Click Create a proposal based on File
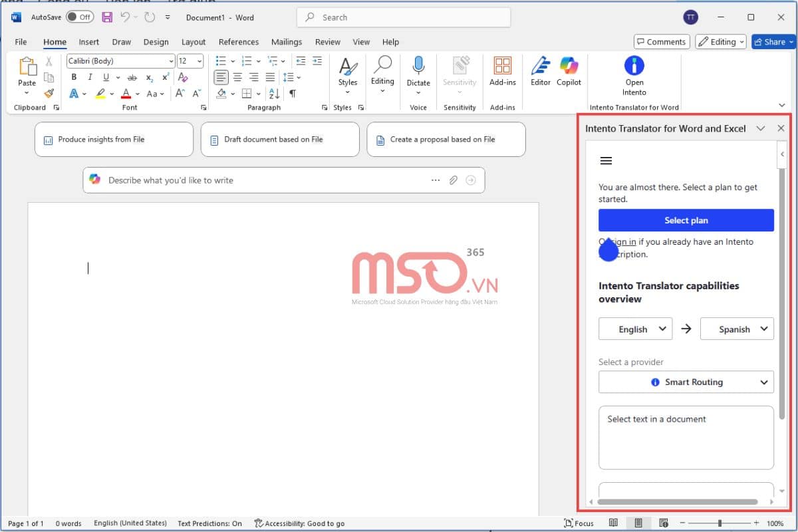 [x=446, y=140]
